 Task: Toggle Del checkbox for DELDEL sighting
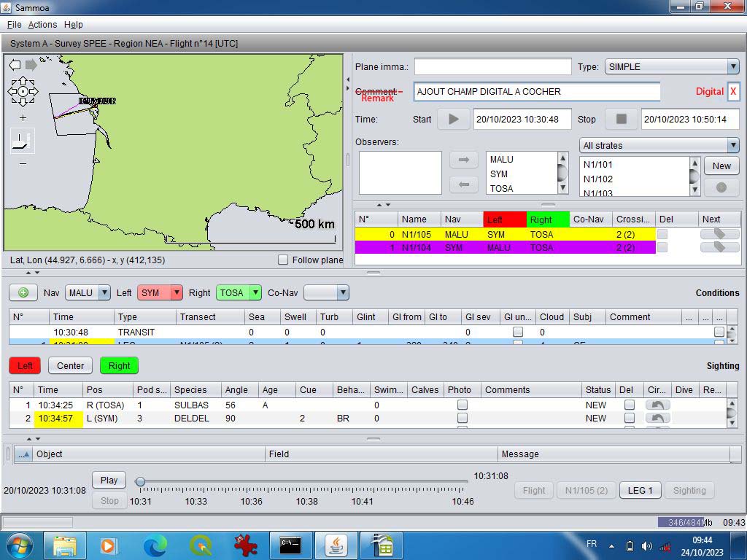coord(630,418)
